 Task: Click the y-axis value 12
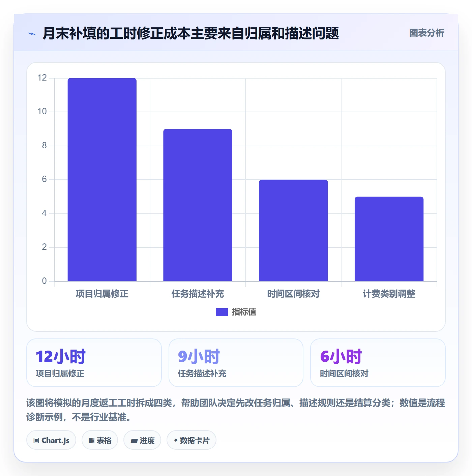42,78
